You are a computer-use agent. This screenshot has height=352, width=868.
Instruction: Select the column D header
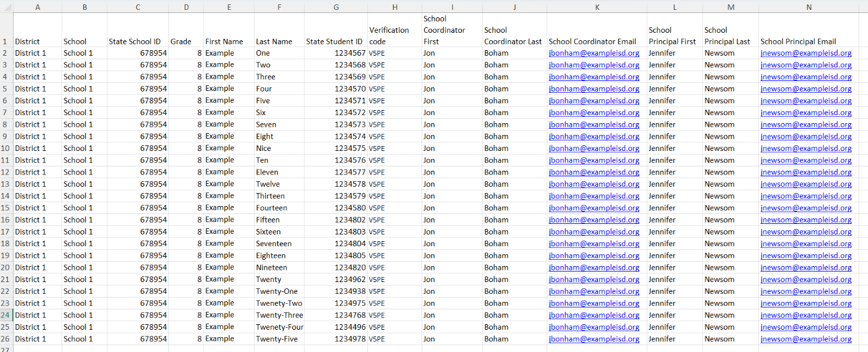(x=186, y=7)
